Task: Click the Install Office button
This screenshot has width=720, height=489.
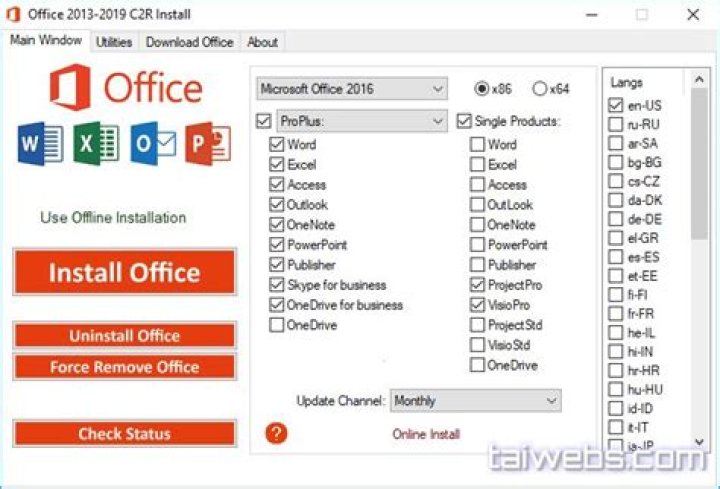Action: point(125,272)
